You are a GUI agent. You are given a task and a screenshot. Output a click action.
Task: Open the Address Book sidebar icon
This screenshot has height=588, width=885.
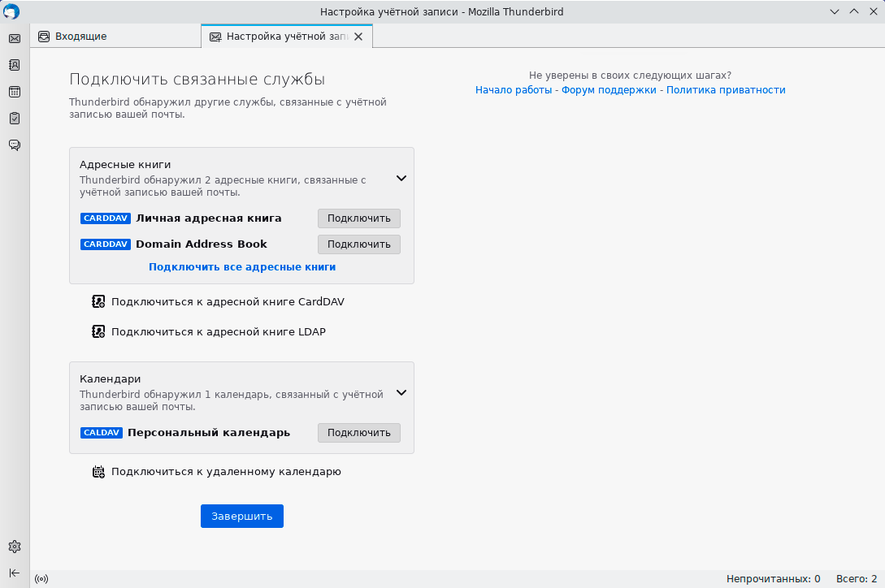[15, 65]
